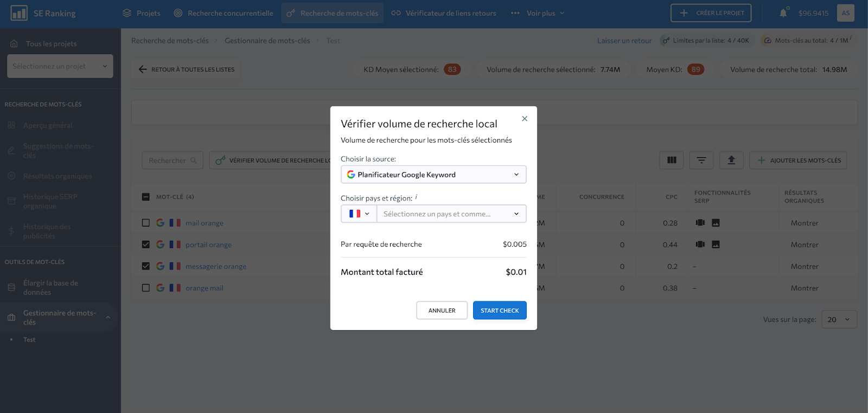
Task: Click Gestionnaire de mots-clés breadcrumb
Action: point(267,41)
